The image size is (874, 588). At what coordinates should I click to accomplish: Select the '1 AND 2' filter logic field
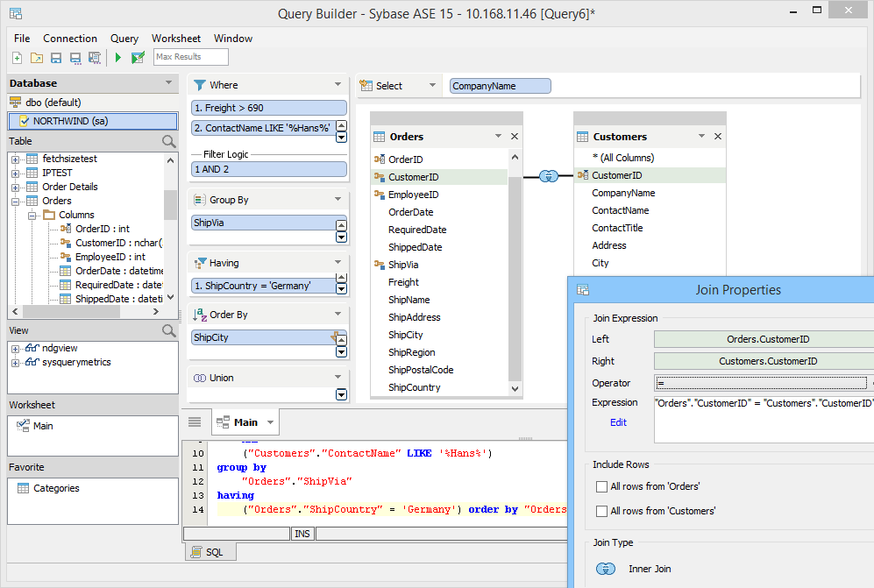[x=268, y=169]
